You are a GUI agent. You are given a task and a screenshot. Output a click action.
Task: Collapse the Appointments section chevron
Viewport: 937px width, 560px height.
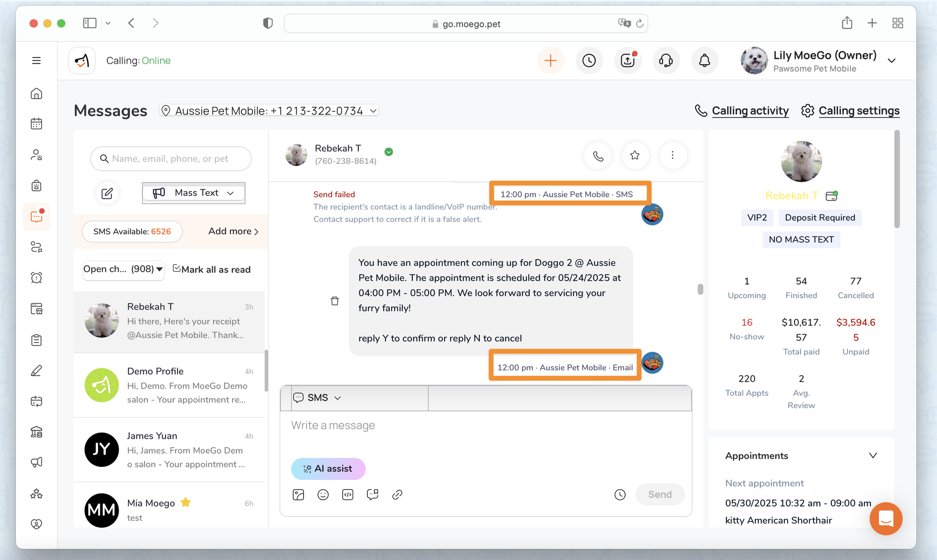point(873,456)
